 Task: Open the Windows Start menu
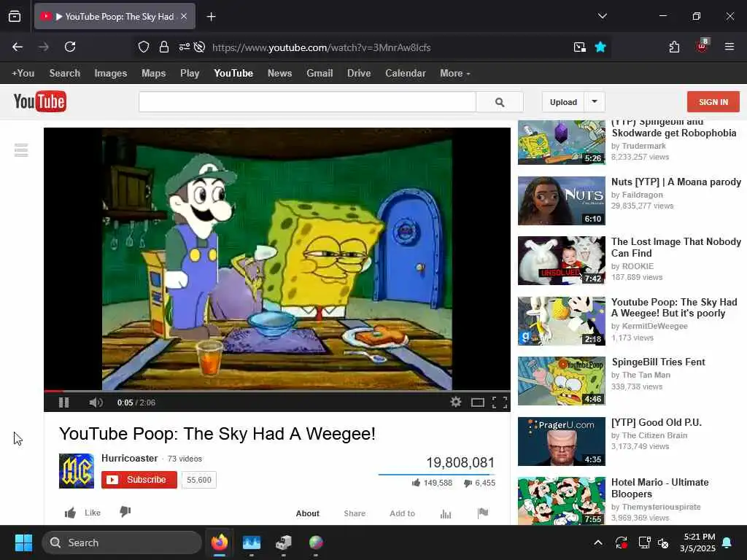[x=23, y=542]
